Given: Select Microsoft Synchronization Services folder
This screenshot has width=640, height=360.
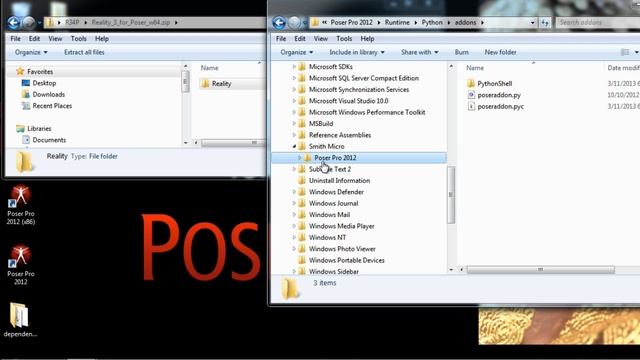Looking at the screenshot, I should [359, 89].
